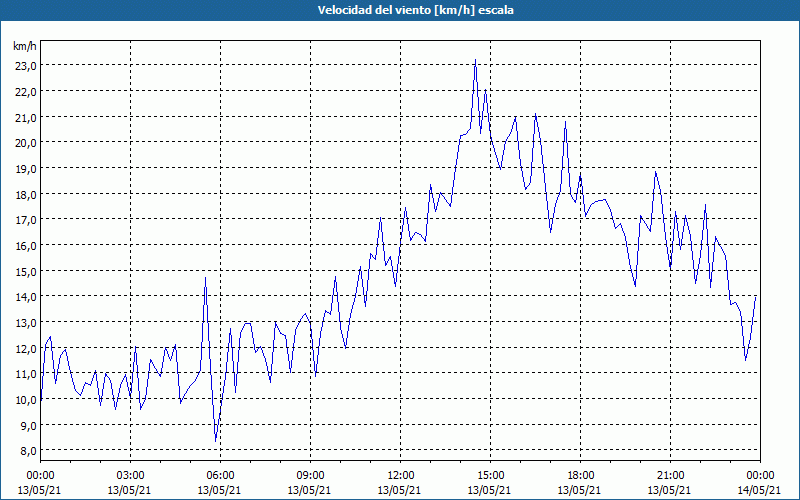
Task: Select the 23,0 y-axis value
Action: (25, 66)
